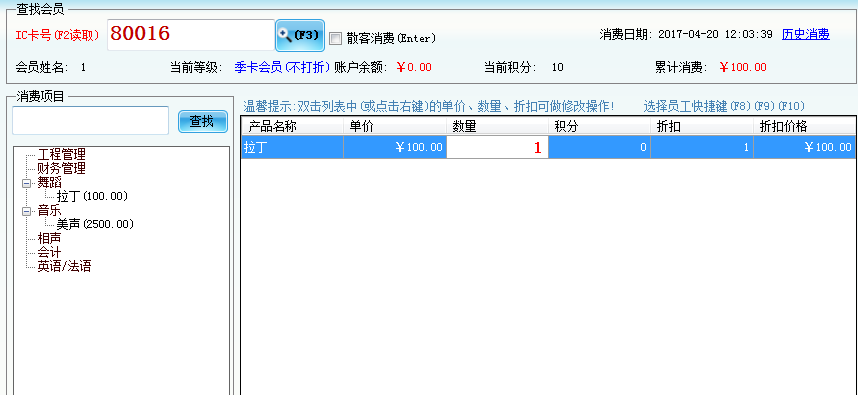
Task: Focus the 消费项目 search box
Action: pyautogui.click(x=90, y=120)
